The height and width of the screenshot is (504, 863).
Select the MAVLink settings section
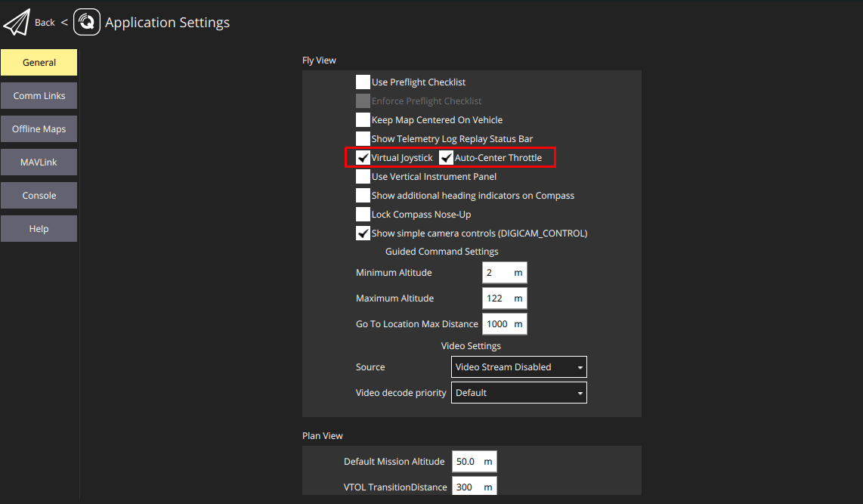pyautogui.click(x=39, y=162)
